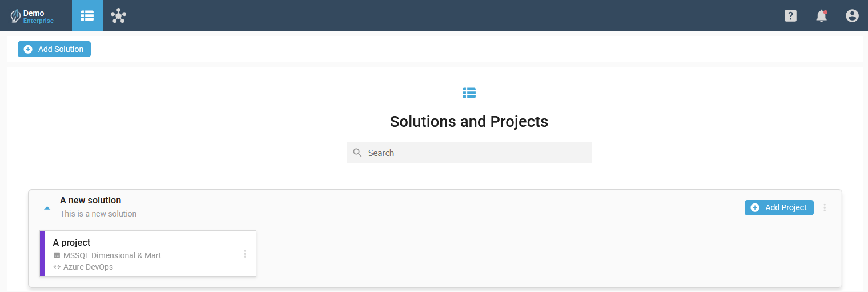Viewport: 868px width, 292px height.
Task: Click the Add Project button
Action: point(779,207)
